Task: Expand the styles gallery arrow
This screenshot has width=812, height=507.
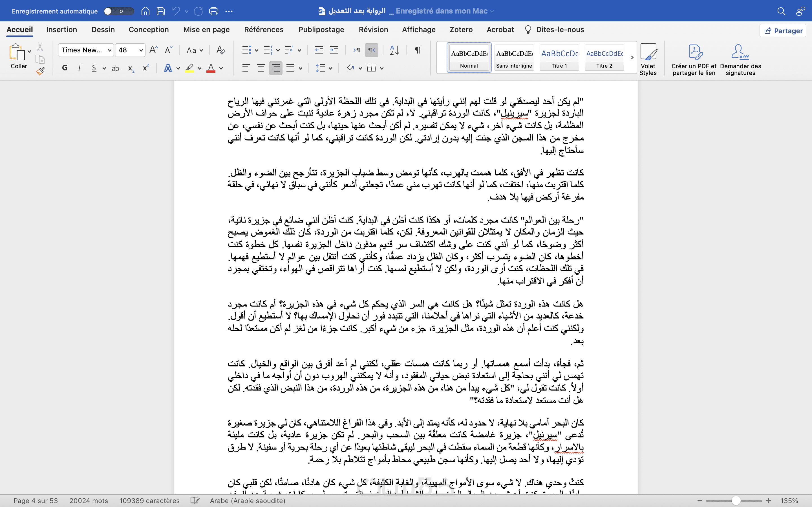Action: 632,57
